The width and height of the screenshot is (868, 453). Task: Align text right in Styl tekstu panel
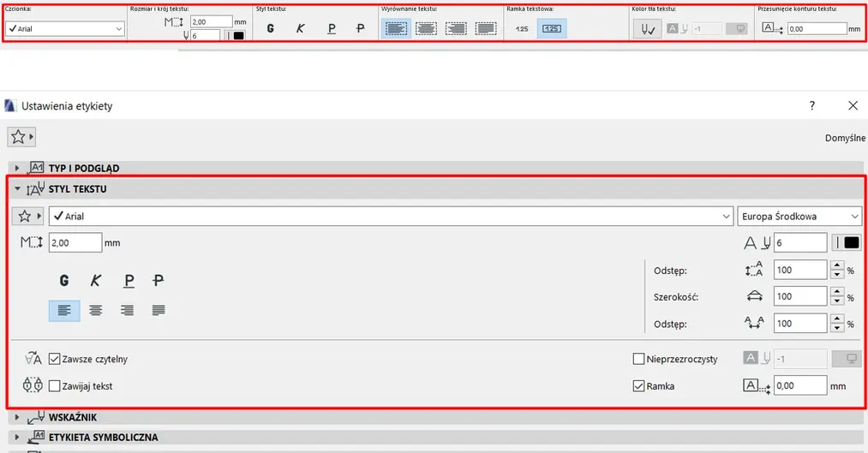pyautogui.click(x=128, y=310)
